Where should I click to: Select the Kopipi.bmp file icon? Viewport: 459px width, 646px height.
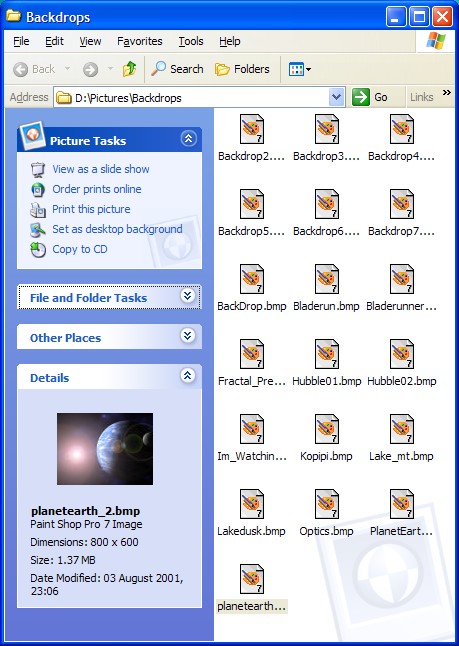click(x=327, y=429)
